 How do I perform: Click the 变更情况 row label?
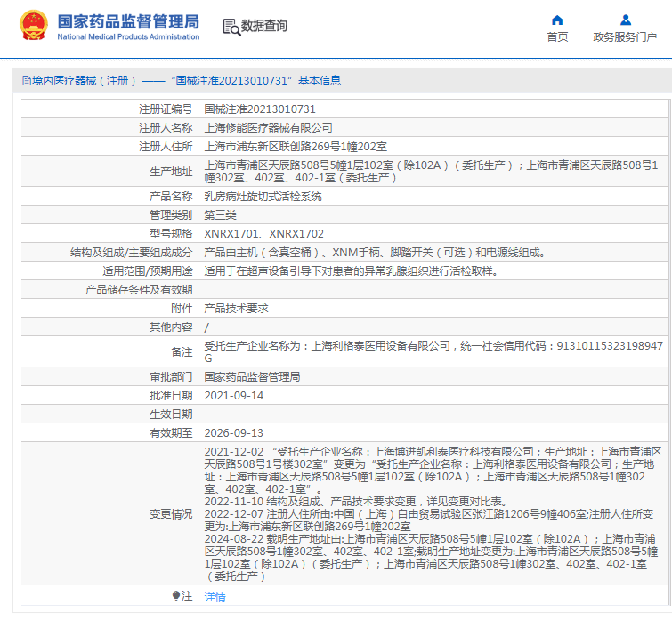[171, 514]
